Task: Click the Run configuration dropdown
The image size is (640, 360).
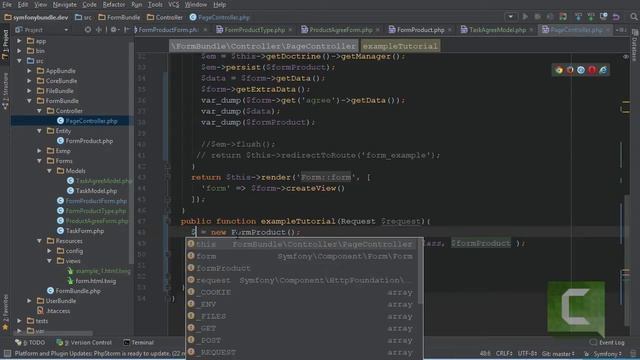Action: (510, 17)
